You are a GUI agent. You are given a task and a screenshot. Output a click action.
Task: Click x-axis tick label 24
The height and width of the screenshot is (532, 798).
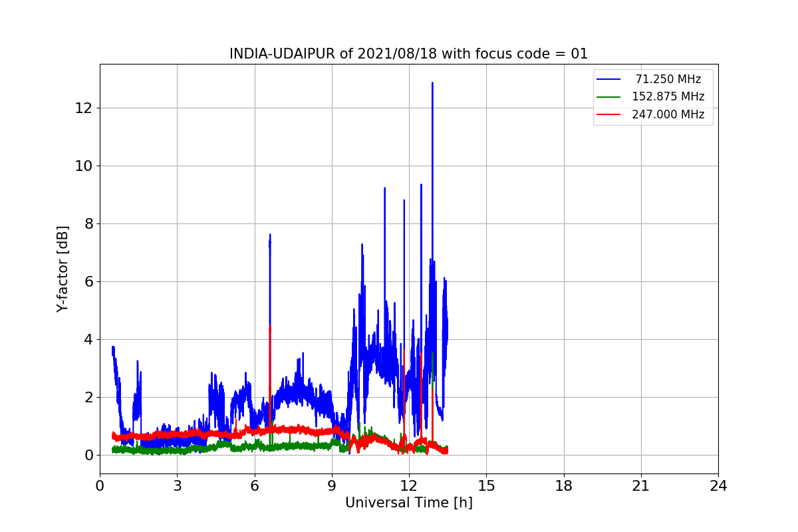(x=718, y=485)
